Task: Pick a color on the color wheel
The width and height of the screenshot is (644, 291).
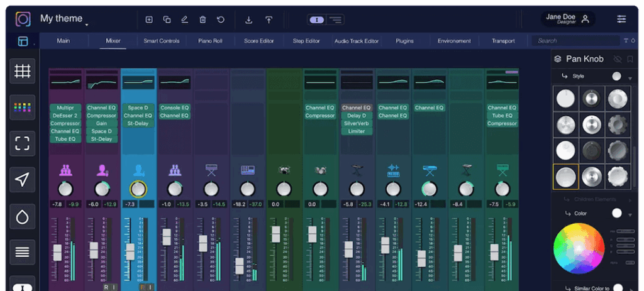Action: tap(579, 248)
